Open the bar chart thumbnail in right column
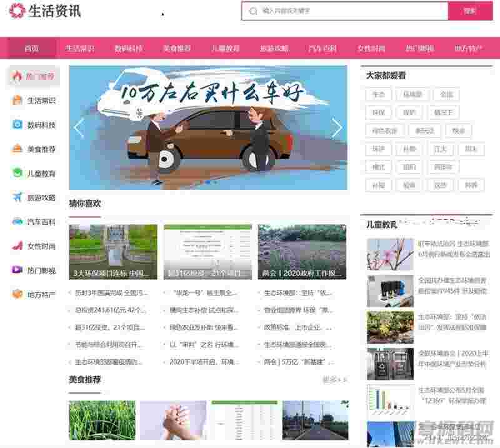 coord(390,401)
